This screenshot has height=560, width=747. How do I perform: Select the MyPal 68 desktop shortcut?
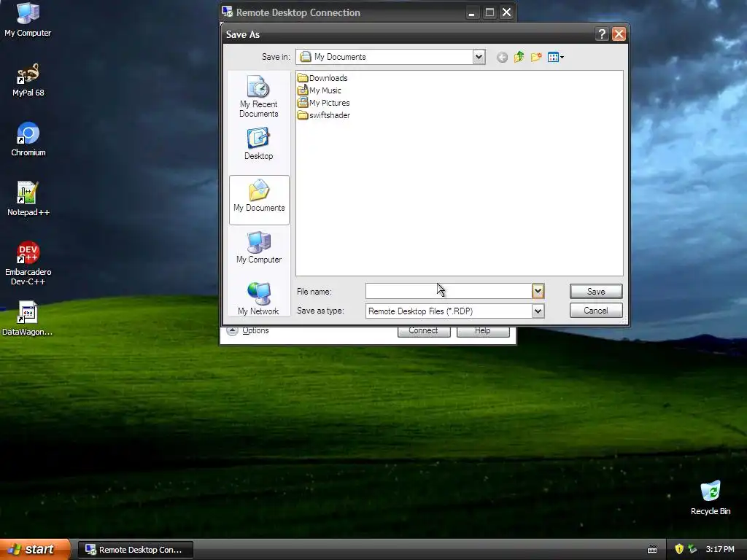tap(28, 79)
